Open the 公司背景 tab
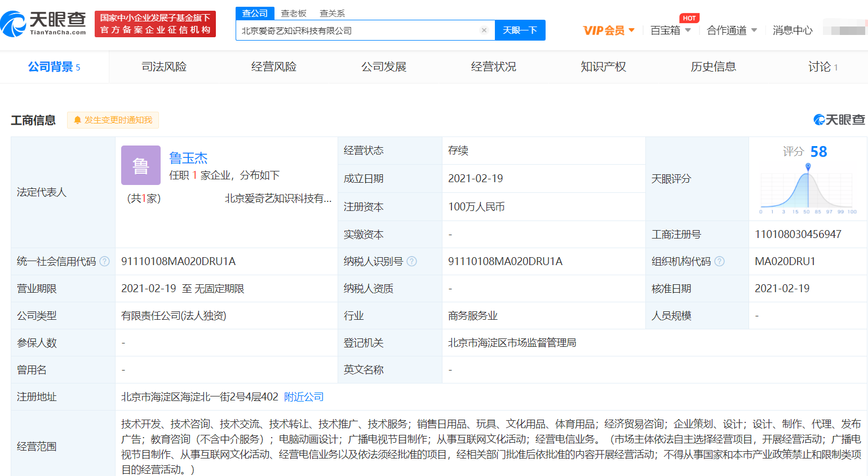This screenshot has height=476, width=868. pos(54,67)
